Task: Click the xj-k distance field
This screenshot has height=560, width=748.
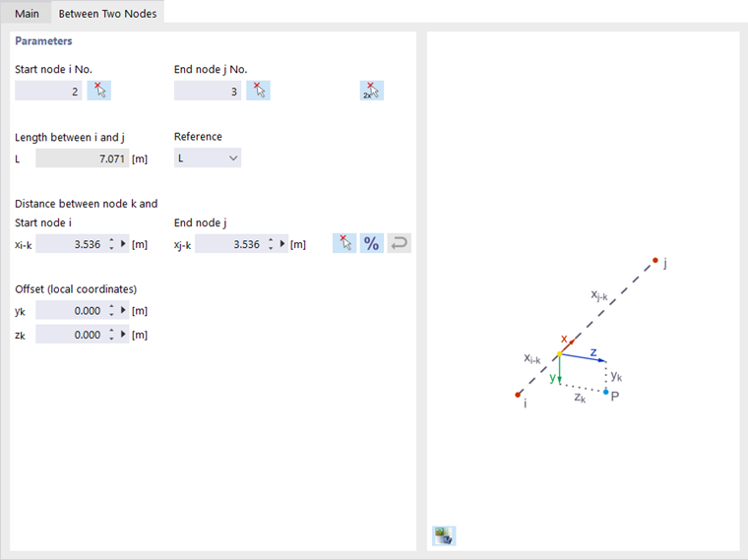Action: click(230, 244)
